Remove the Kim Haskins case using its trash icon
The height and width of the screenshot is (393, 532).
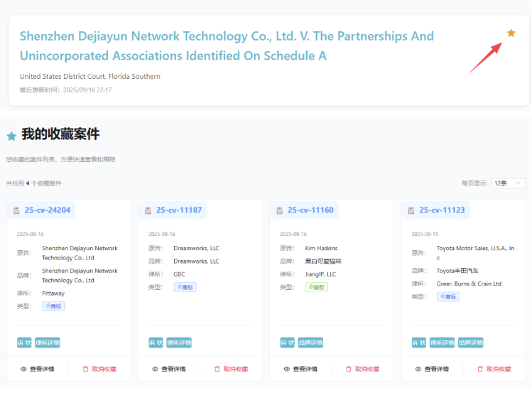[x=349, y=370]
